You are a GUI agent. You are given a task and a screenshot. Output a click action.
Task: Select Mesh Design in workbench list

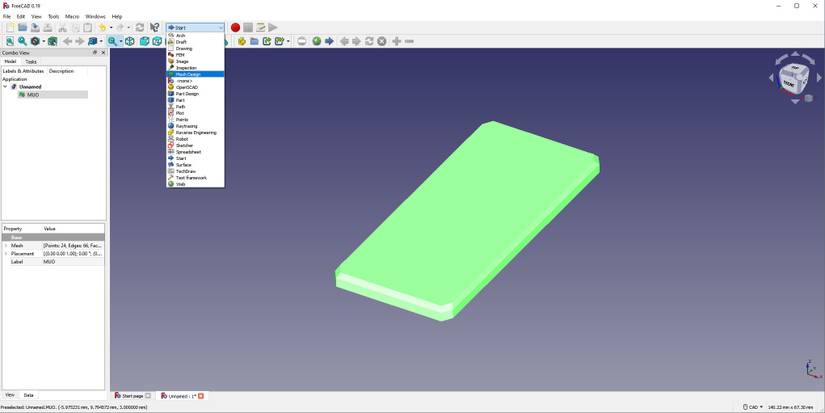pos(195,74)
